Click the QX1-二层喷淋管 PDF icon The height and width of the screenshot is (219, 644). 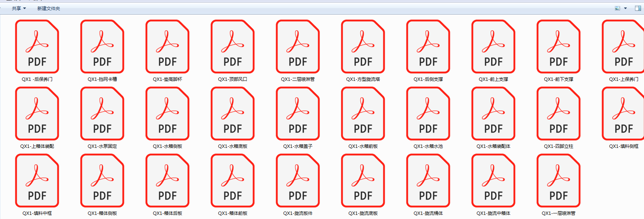click(x=298, y=46)
